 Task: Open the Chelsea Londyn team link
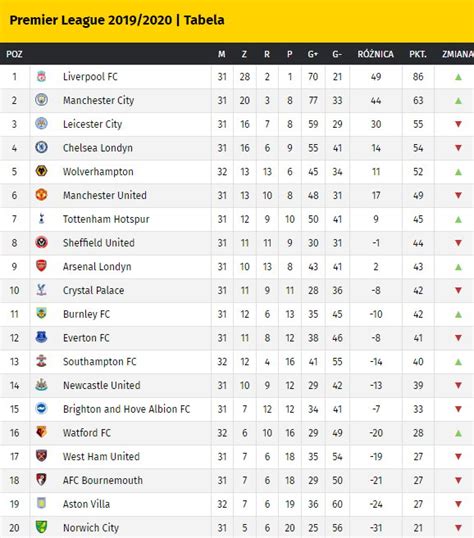coord(97,148)
